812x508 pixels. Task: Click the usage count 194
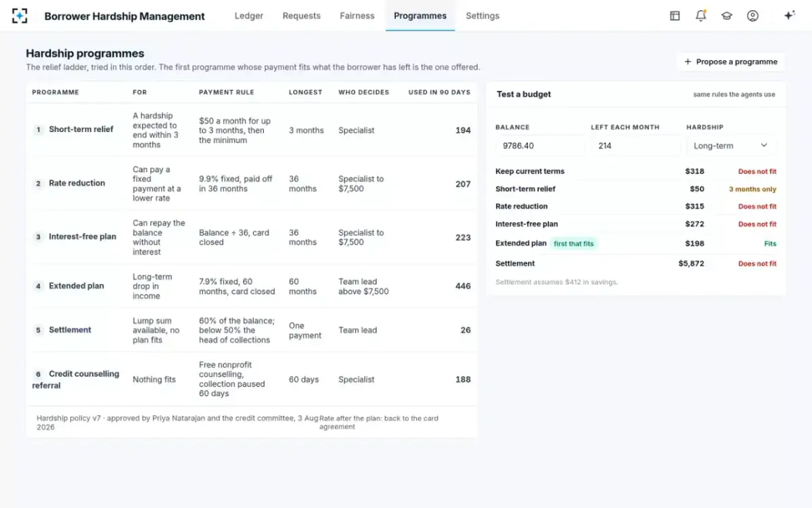click(x=463, y=130)
